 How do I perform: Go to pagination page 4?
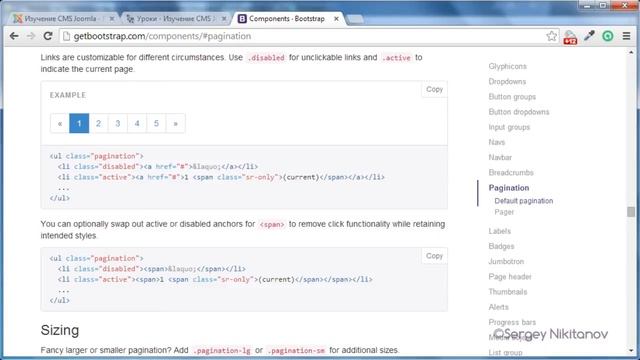[x=137, y=123]
